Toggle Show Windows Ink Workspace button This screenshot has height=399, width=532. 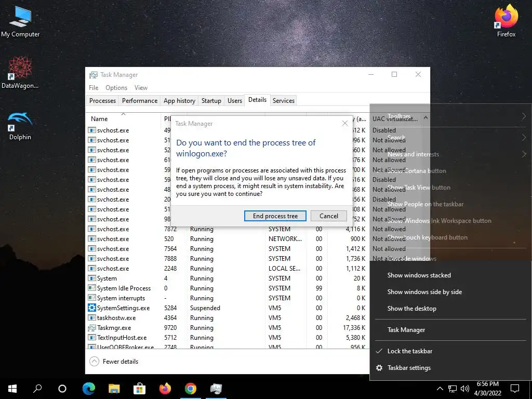(x=451, y=220)
